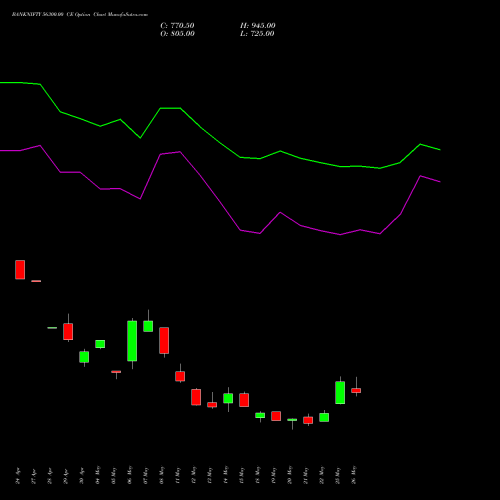The image size is (500, 500).
Task: Click the 29 Apr date label
Action: click(x=66, y=476)
